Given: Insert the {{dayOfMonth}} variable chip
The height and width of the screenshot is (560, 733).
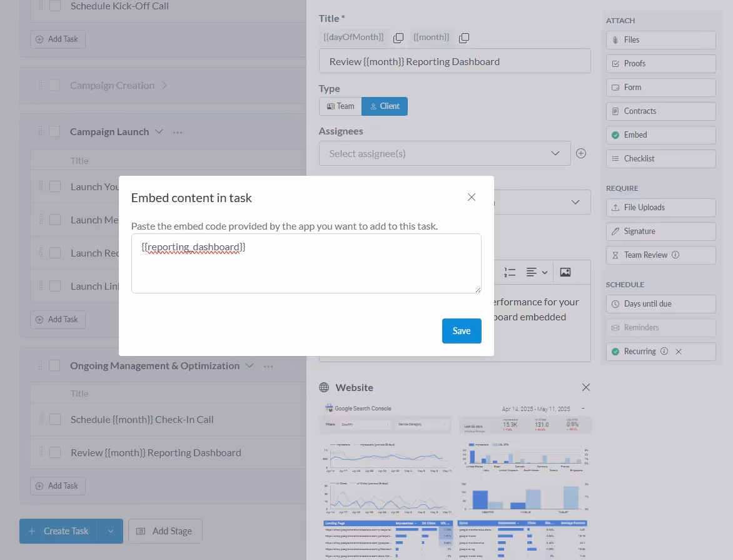Looking at the screenshot, I should 353,37.
